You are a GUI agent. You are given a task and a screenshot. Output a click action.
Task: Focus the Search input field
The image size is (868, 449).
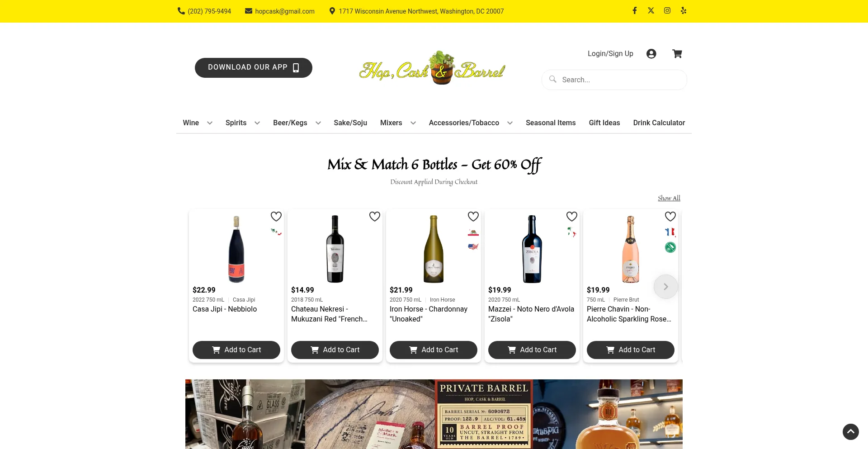[x=614, y=80]
